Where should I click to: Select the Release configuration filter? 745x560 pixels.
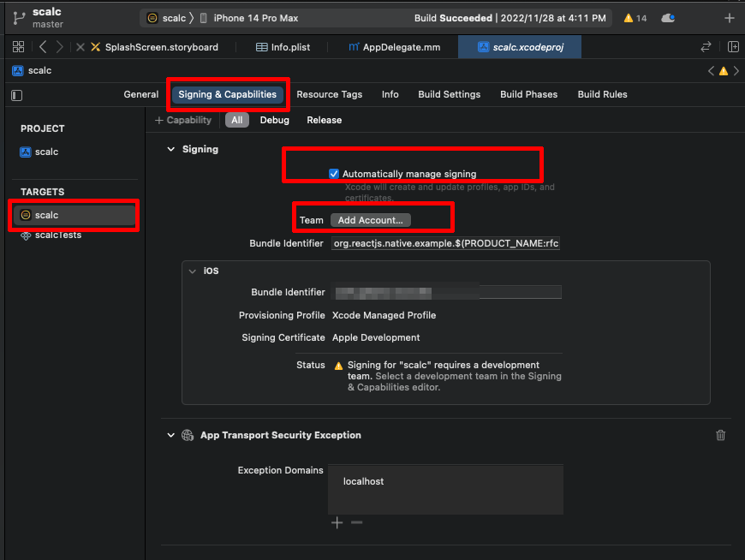324,120
